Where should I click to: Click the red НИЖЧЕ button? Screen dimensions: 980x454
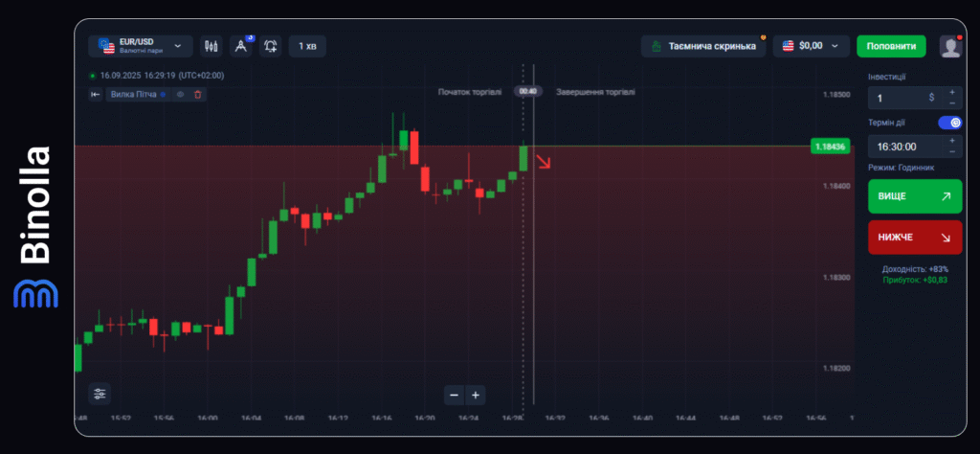[x=914, y=238]
